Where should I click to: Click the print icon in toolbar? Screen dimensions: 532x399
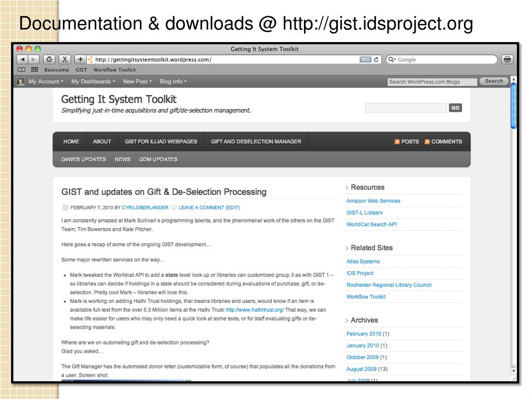[507, 59]
